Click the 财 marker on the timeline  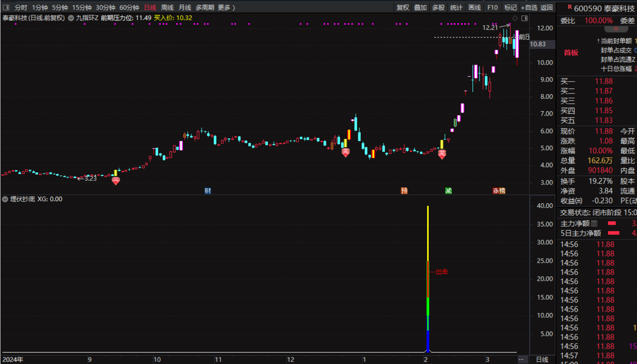click(x=208, y=191)
